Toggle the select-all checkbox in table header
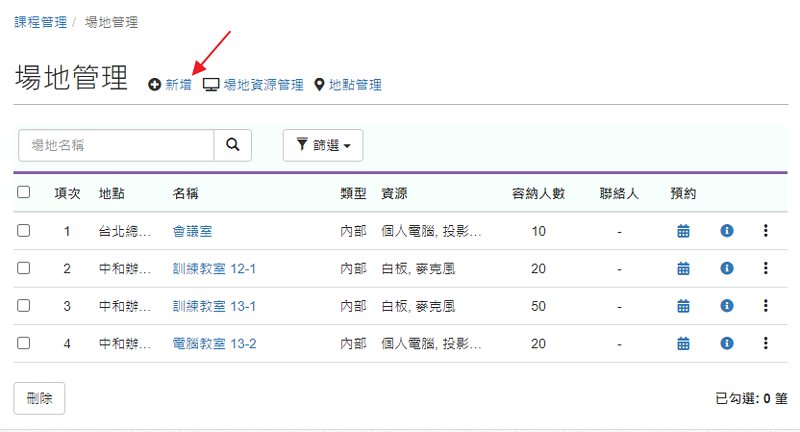Screen dimensions: 800x432 tap(24, 193)
